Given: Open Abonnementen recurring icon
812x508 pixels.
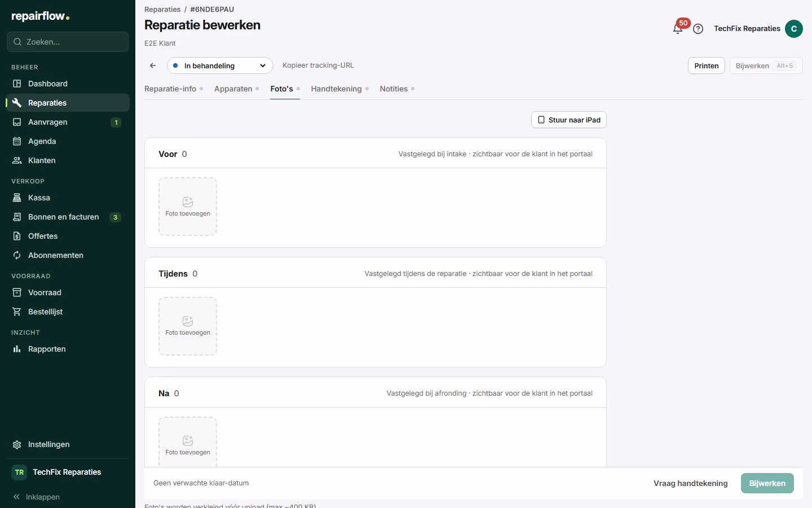Looking at the screenshot, I should 17,255.
